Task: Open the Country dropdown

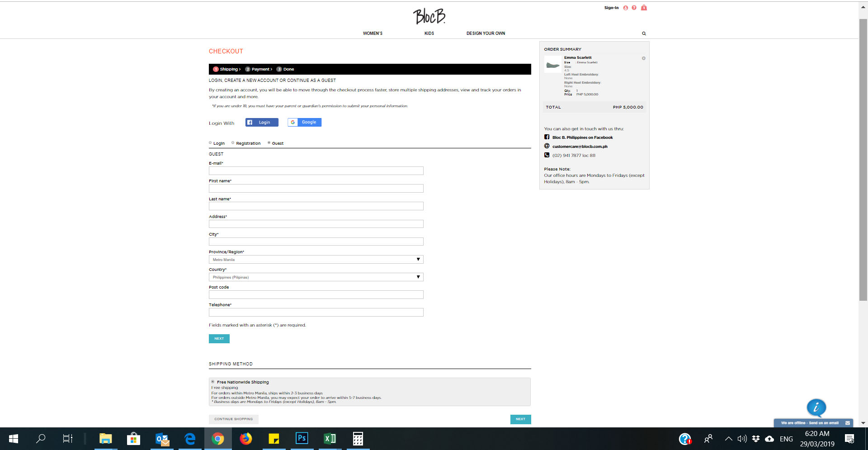Action: 316,277
